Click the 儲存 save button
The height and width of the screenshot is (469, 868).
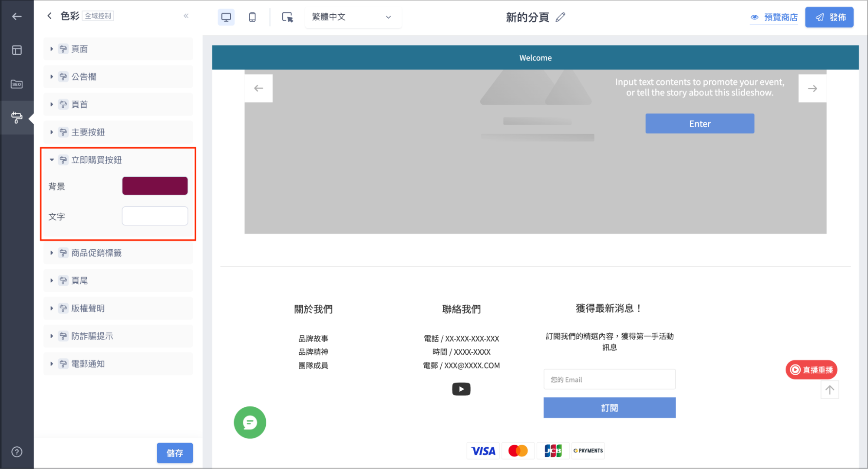[x=175, y=453]
